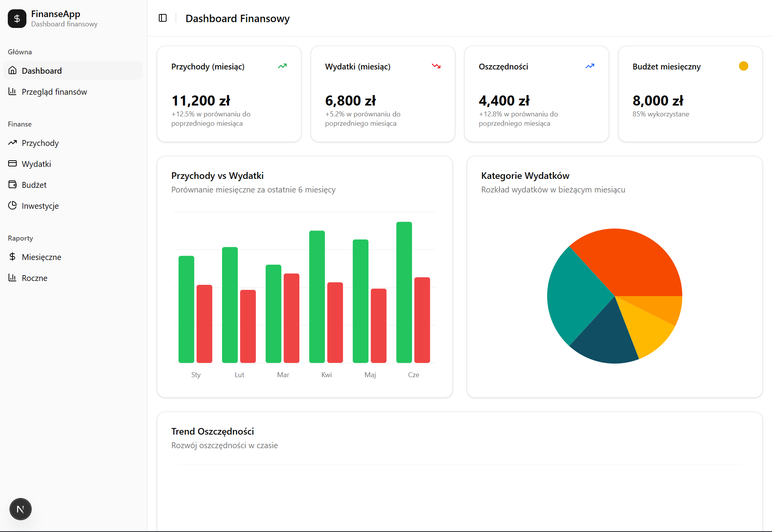Click the FinanseApp dollar logo icon
Screen dimensions: 772x532
(17, 18)
